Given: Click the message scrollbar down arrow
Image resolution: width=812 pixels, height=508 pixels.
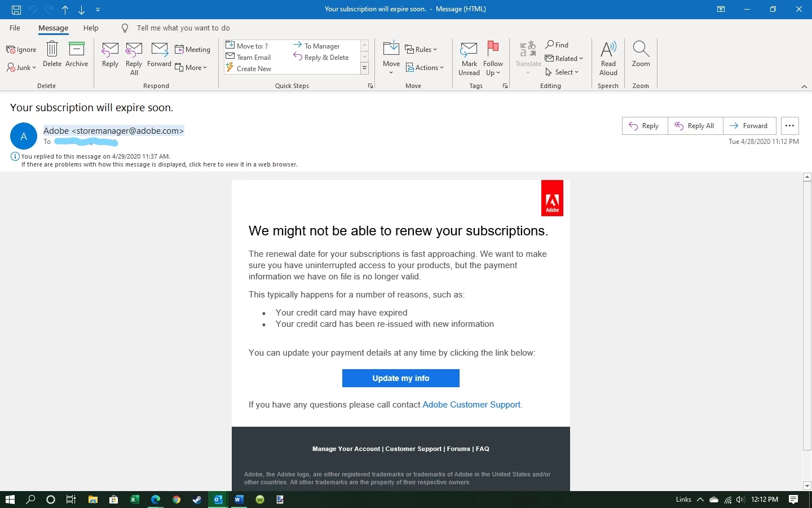Looking at the screenshot, I should pos(807,485).
